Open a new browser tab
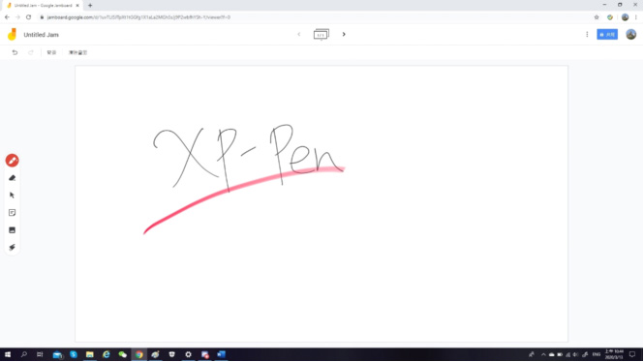 [x=90, y=6]
